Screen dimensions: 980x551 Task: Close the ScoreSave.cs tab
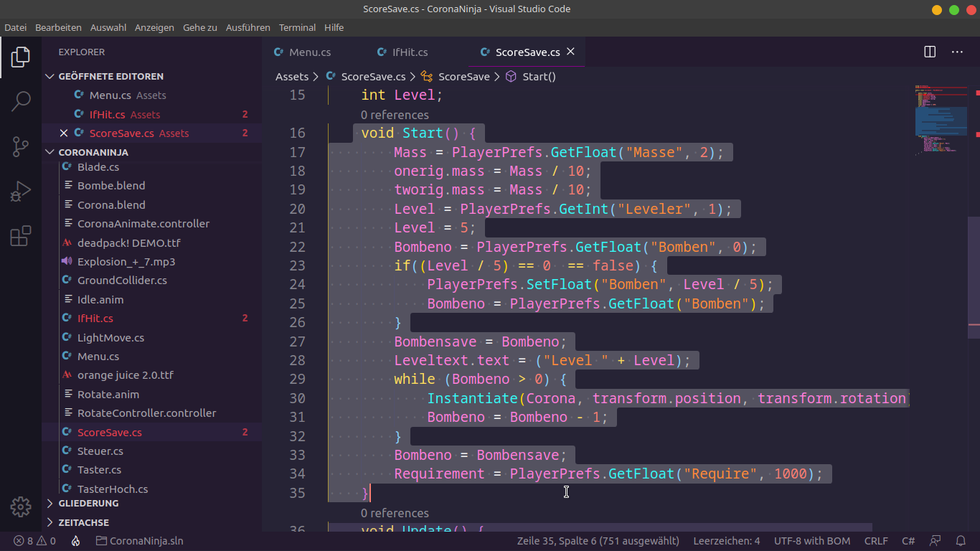[x=571, y=52]
